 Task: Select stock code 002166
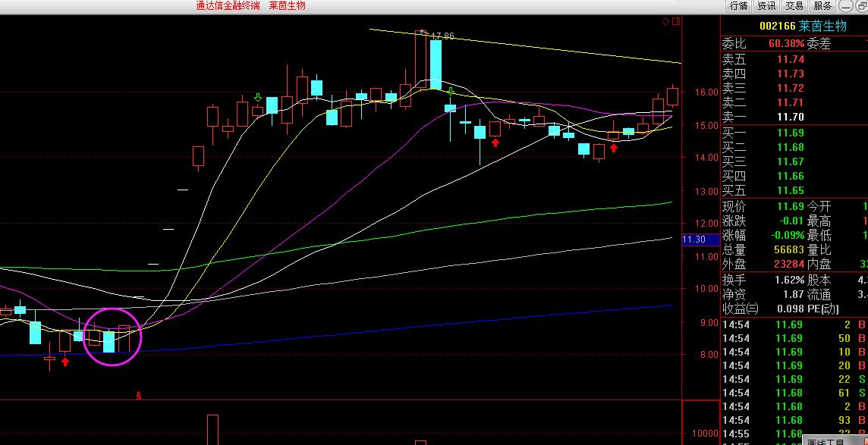click(x=777, y=26)
